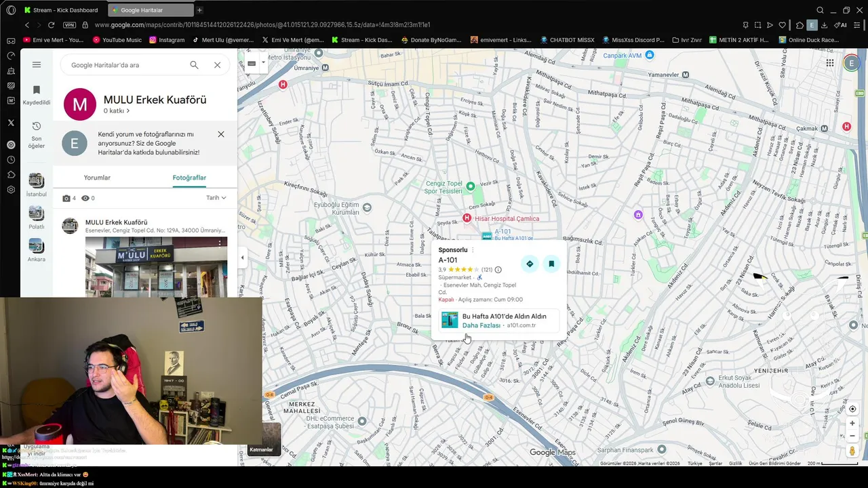Open the Google Maps hamburger menu
The image size is (868, 488).
37,64
